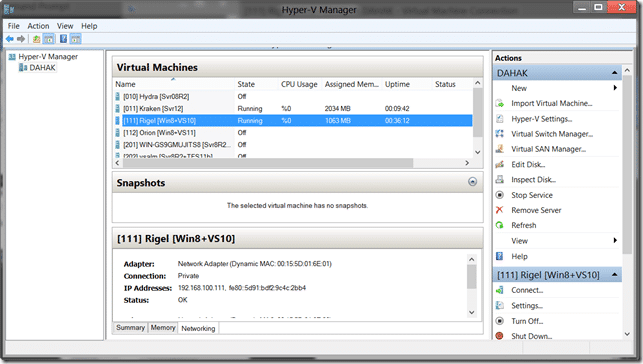Image resolution: width=643 pixels, height=364 pixels.
Task: Click down arrow of networking details scrollbar
Action: coord(472,312)
